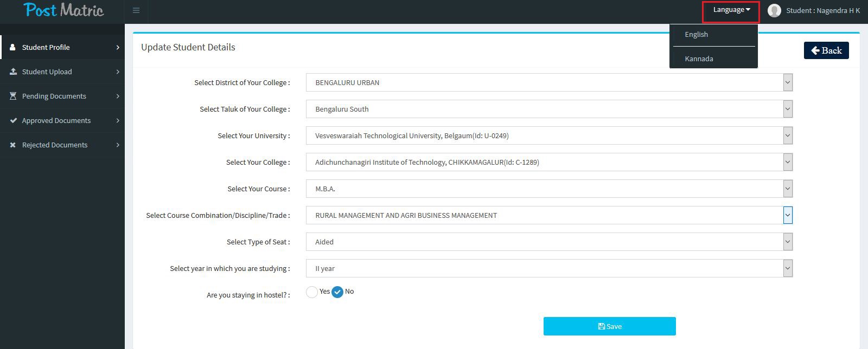The image size is (868, 349).
Task: Click 'Update Student Details' heading
Action: [188, 47]
